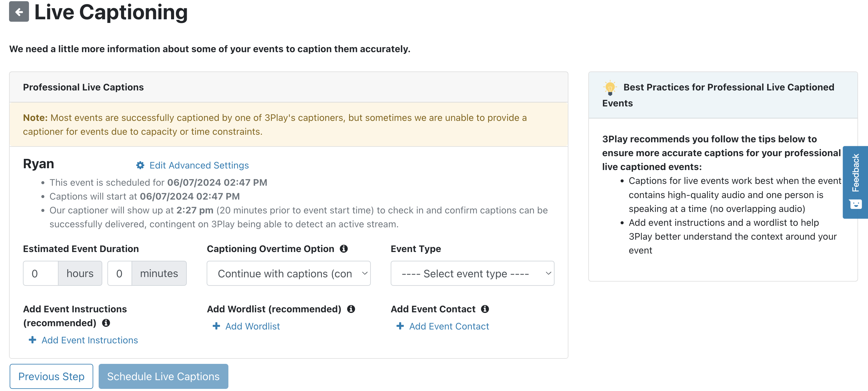Click the lightbulb icon in Best Practices header
The width and height of the screenshot is (868, 391).
coord(610,87)
